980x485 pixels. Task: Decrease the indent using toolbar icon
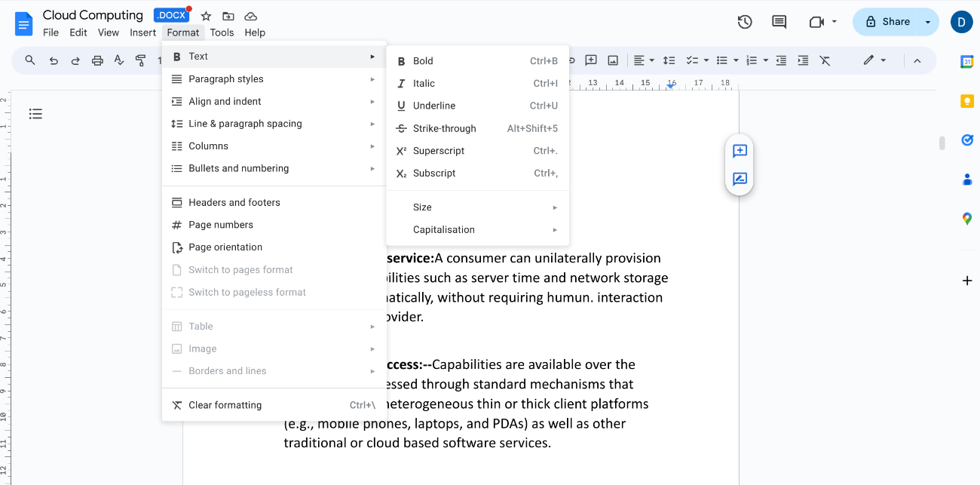coord(781,60)
